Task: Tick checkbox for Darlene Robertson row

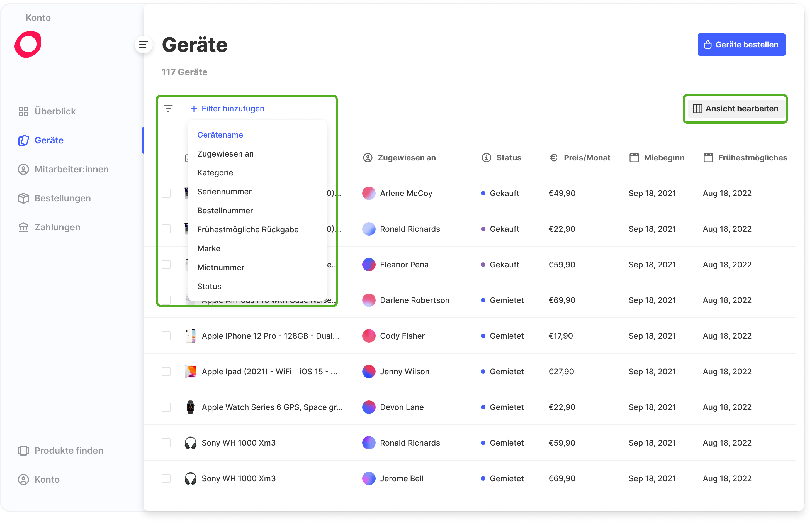Action: [166, 300]
